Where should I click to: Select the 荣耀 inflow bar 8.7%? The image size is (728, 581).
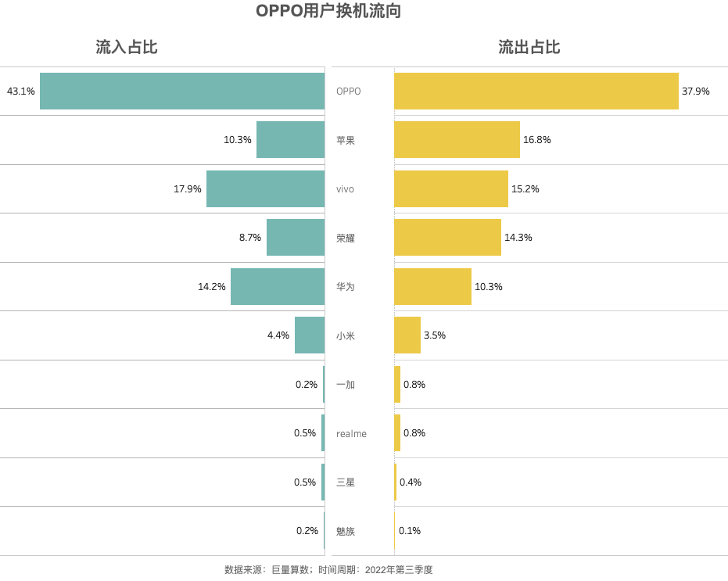pyautogui.click(x=296, y=237)
